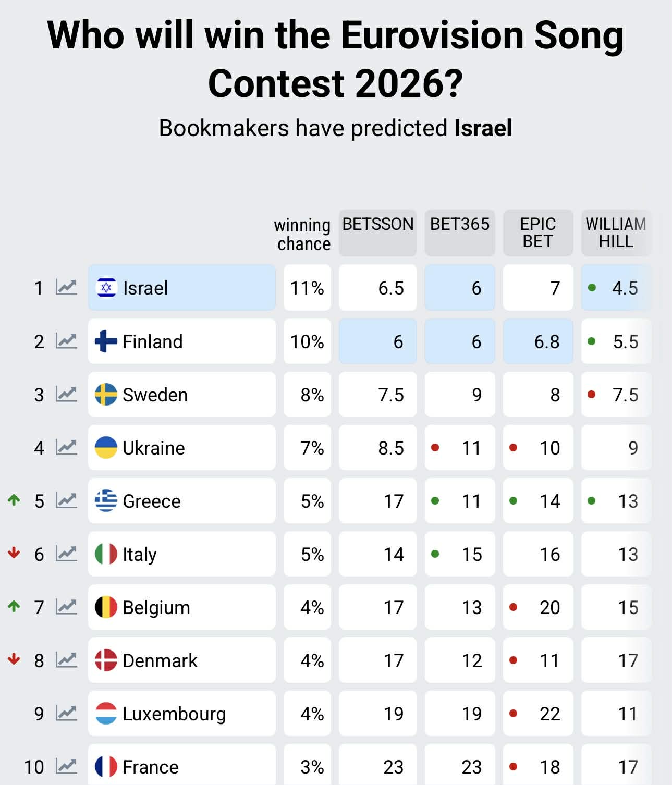Click the chart icon beside Sweden
This screenshot has width=672, height=785.
coord(66,394)
